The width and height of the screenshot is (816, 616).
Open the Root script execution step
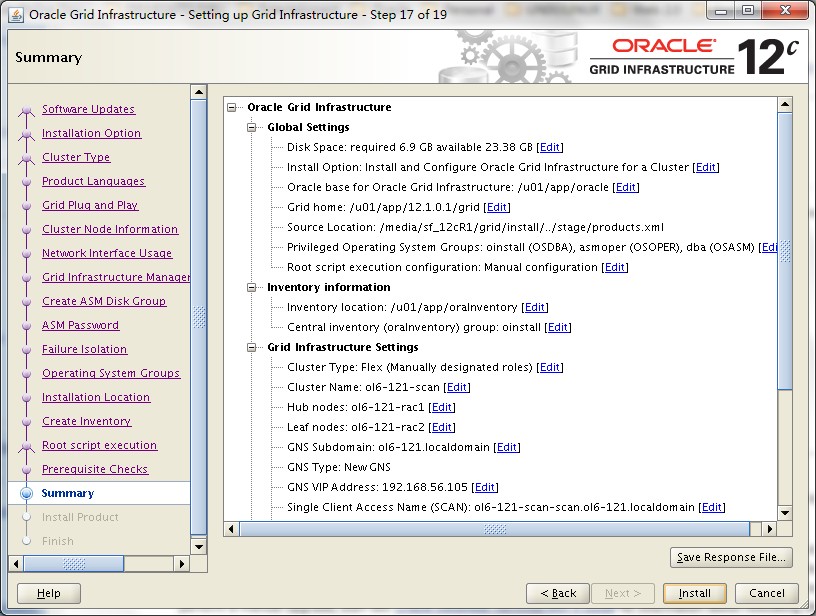99,445
